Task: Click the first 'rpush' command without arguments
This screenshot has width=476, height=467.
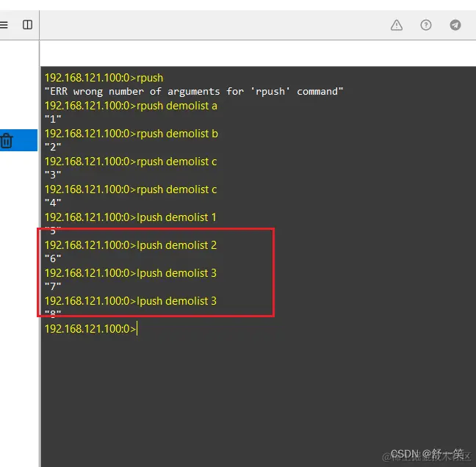Action: pos(104,78)
